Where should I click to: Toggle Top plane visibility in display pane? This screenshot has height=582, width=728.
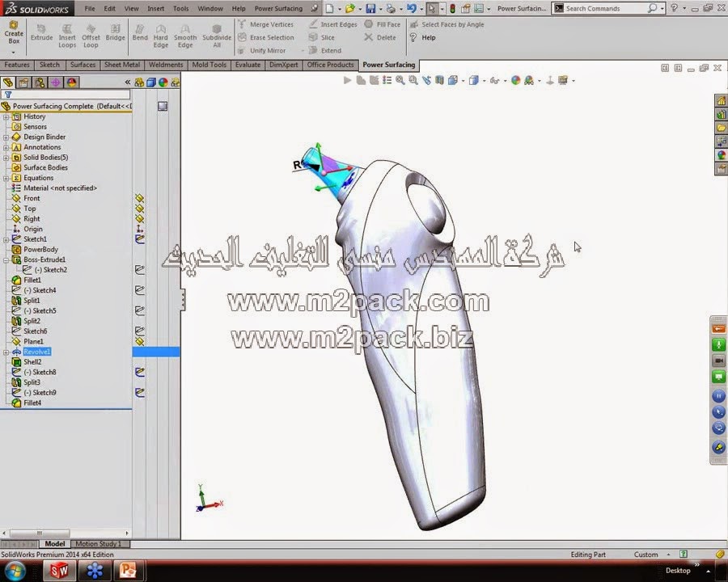click(x=139, y=209)
